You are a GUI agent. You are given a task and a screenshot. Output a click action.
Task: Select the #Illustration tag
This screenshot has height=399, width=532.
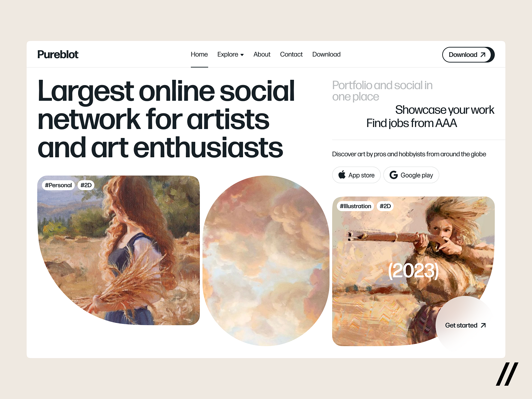pos(355,206)
